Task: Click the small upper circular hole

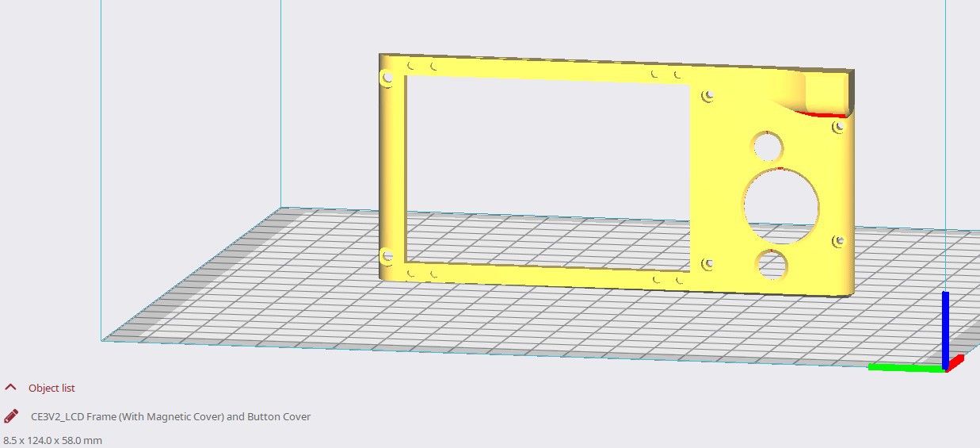Action: click(768, 147)
